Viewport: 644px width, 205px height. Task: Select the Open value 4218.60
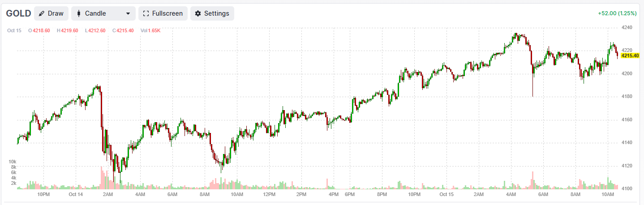tap(41, 30)
